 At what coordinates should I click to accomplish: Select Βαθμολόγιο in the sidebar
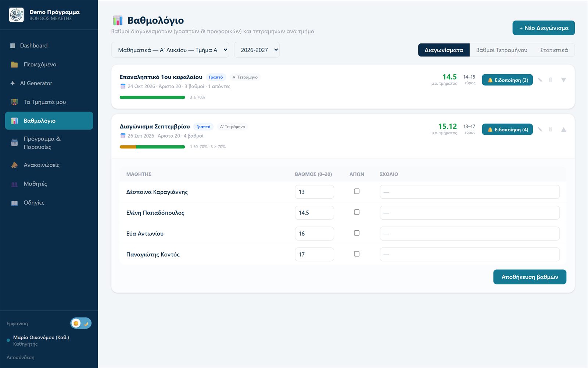coord(49,121)
